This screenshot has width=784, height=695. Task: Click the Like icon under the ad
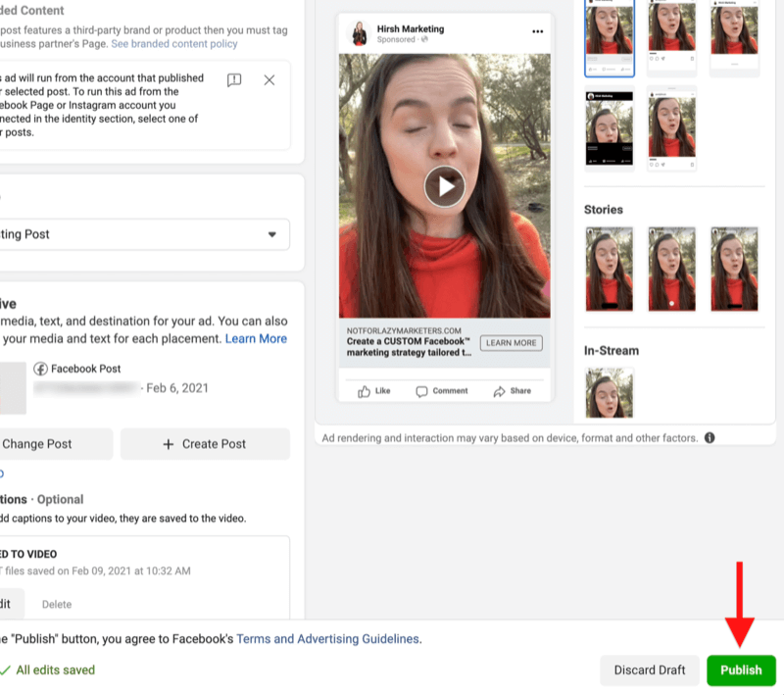[365, 391]
